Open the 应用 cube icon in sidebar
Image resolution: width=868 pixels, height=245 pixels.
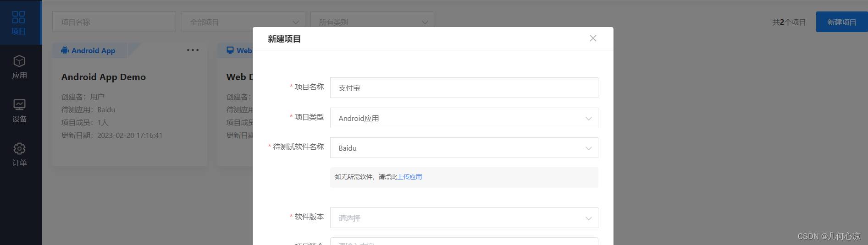coord(19,61)
